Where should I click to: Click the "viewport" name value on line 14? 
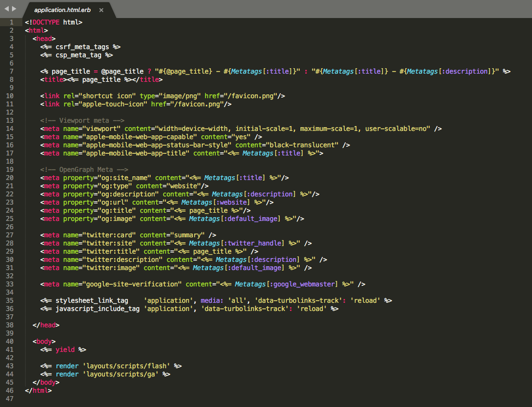(x=102, y=129)
